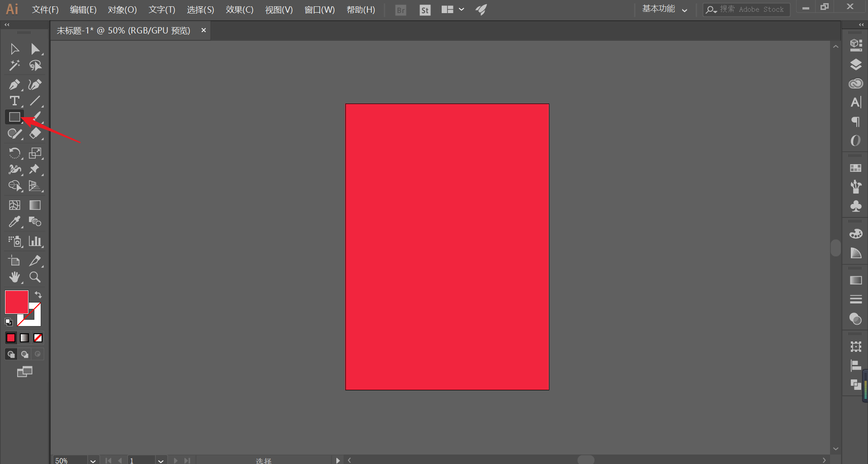Open the 文件(F) menu

coord(45,9)
